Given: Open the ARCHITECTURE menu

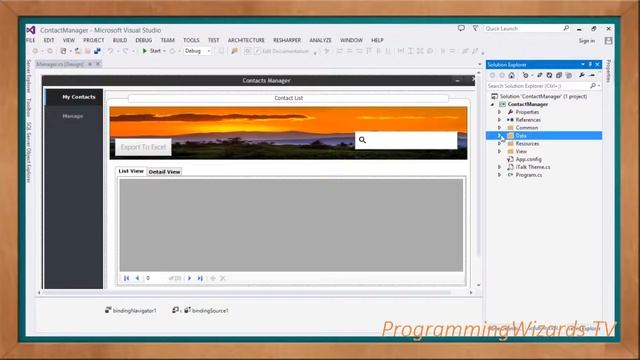Looking at the screenshot, I should (246, 40).
